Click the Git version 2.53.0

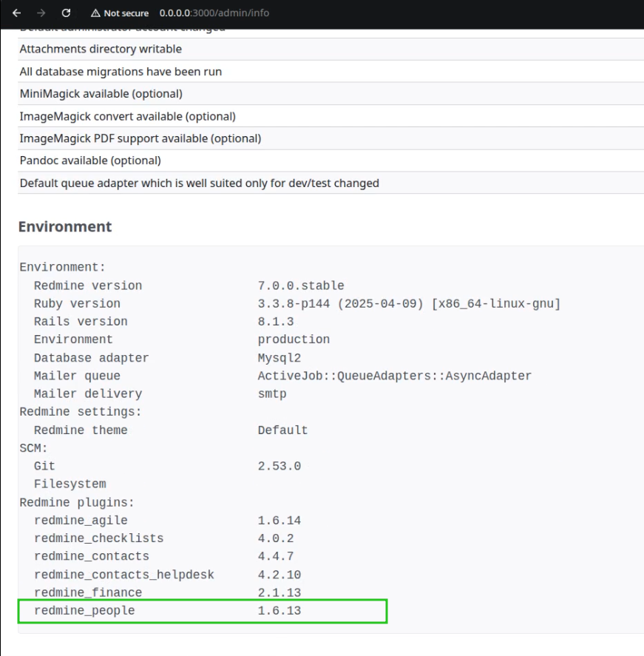[x=279, y=467]
